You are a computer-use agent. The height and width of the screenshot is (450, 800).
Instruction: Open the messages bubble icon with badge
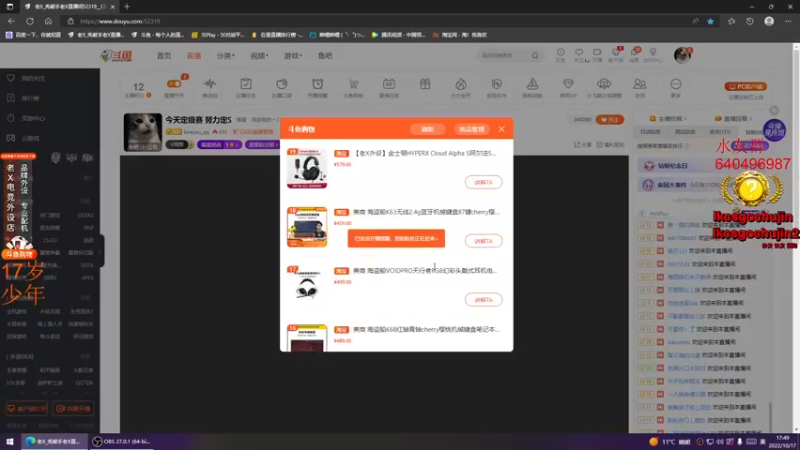point(634,52)
